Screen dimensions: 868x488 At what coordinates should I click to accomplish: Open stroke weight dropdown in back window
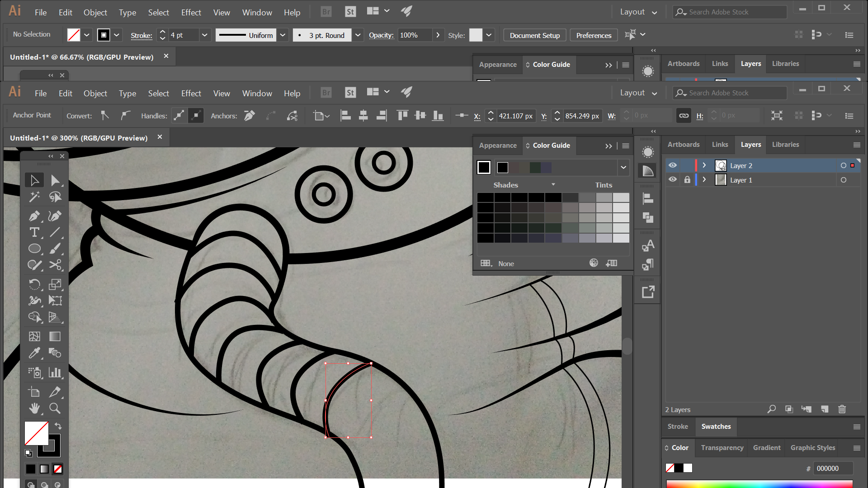click(204, 35)
